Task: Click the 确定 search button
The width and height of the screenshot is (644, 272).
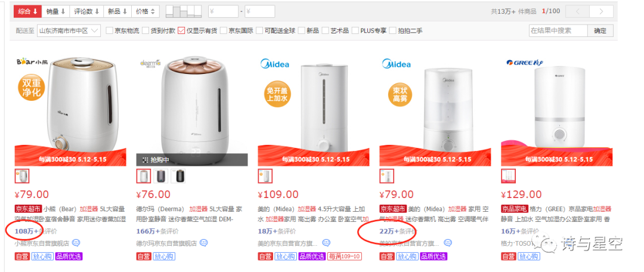Action: pos(600,30)
